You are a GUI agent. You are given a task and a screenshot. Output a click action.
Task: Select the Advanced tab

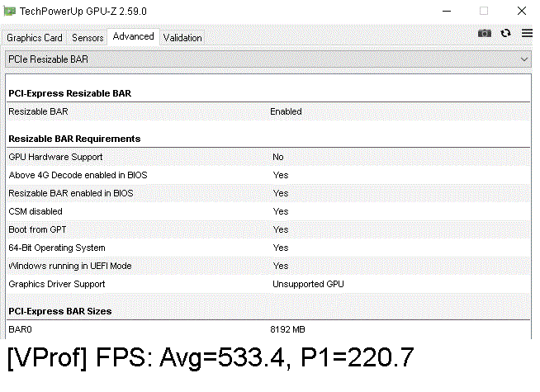click(x=133, y=36)
